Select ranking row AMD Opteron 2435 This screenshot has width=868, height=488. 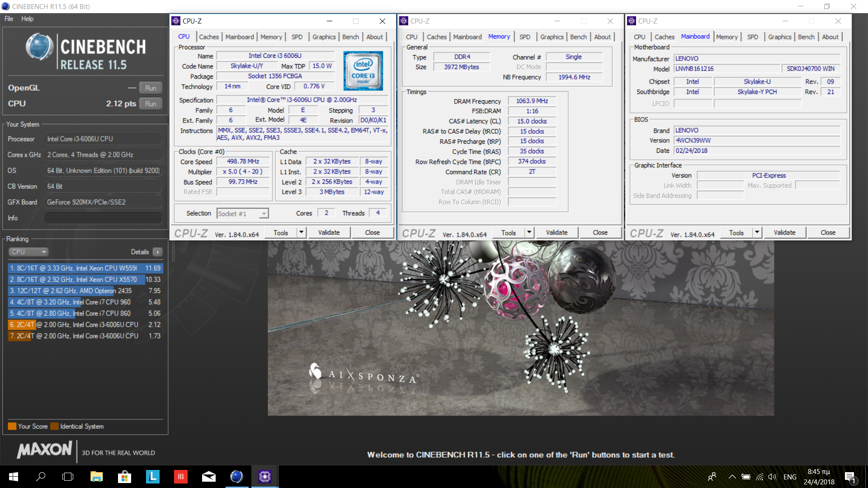tap(85, 291)
